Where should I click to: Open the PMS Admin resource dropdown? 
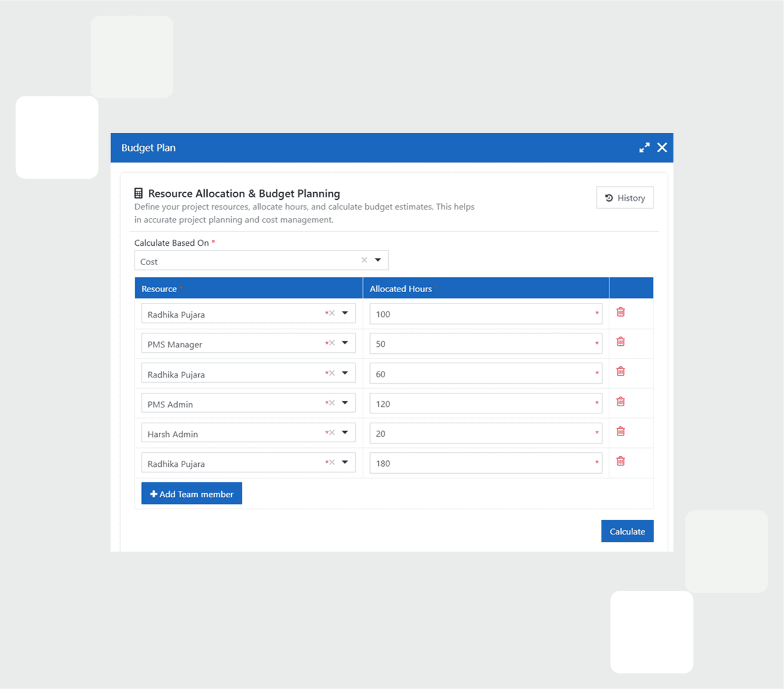[x=345, y=403]
